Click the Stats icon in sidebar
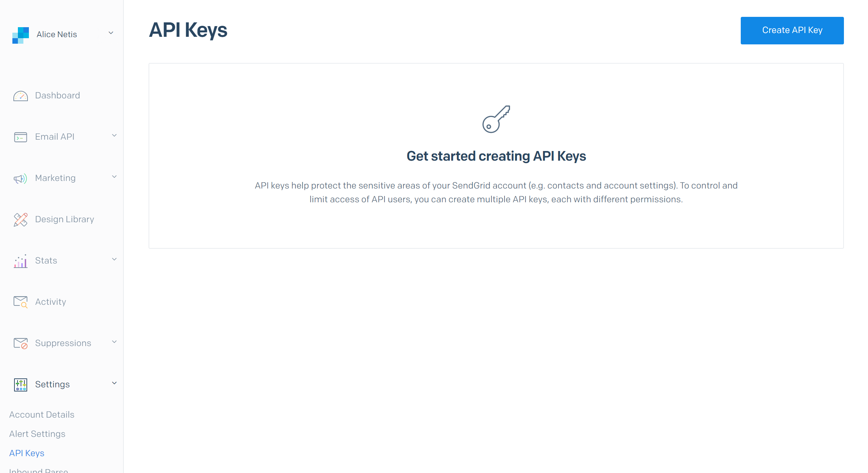The height and width of the screenshot is (473, 868). pos(20,261)
